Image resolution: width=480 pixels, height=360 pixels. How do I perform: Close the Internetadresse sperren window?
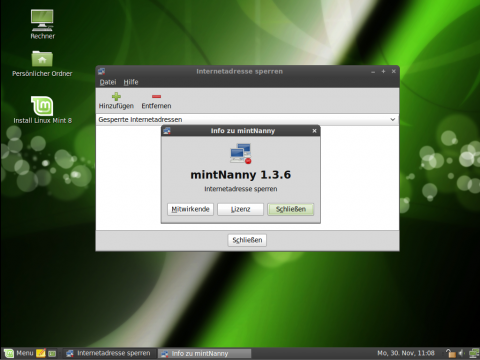(x=394, y=71)
